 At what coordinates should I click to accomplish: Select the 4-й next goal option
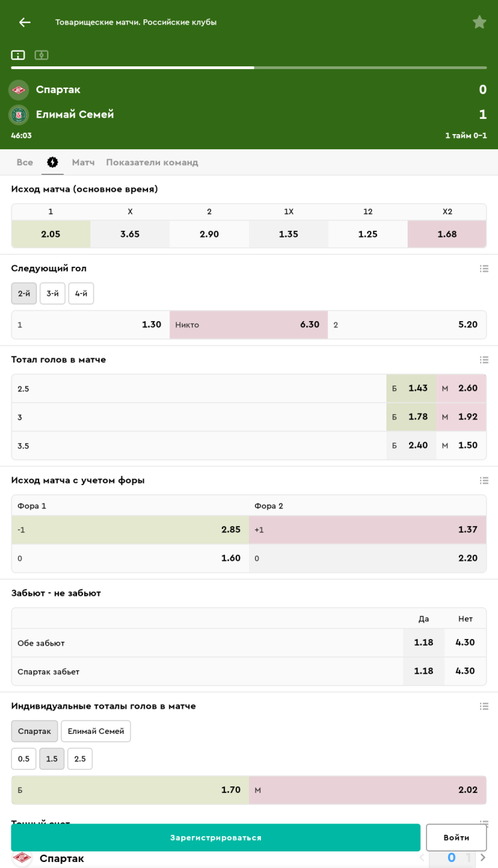coord(81,293)
